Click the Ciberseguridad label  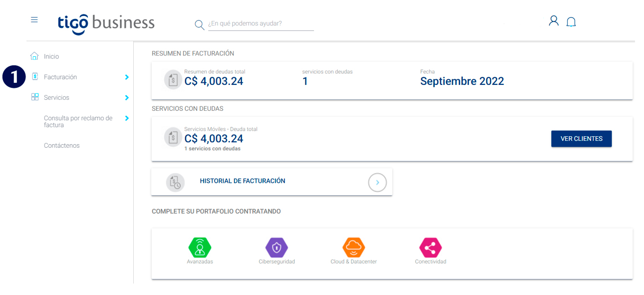[x=277, y=262]
